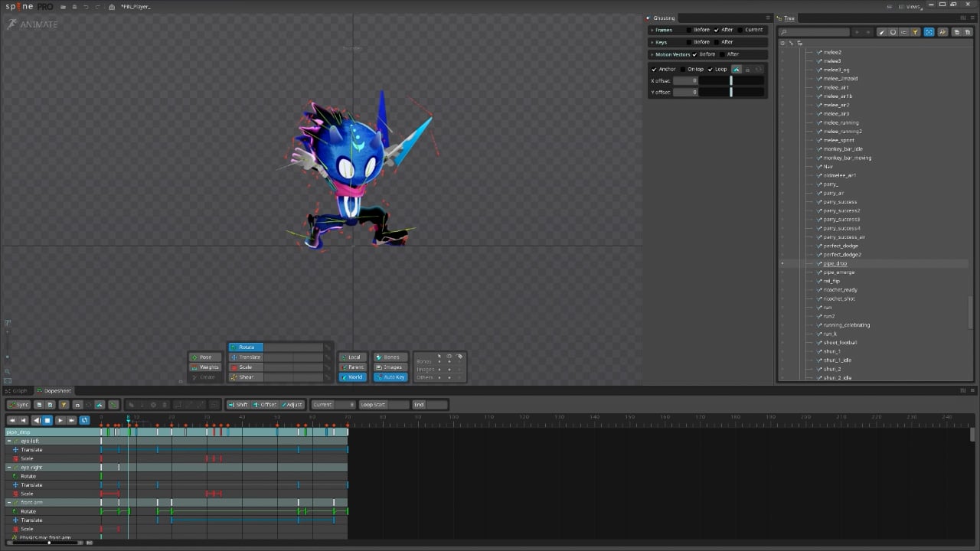Select the melee_running animation in tree
The image size is (980, 551).
point(841,122)
